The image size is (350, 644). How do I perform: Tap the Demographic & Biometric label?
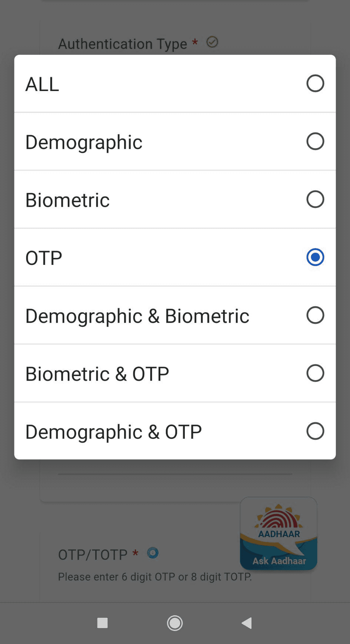(137, 316)
